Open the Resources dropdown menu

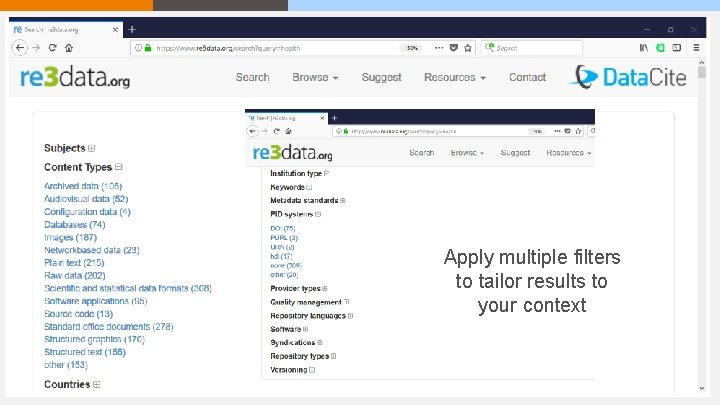(455, 77)
